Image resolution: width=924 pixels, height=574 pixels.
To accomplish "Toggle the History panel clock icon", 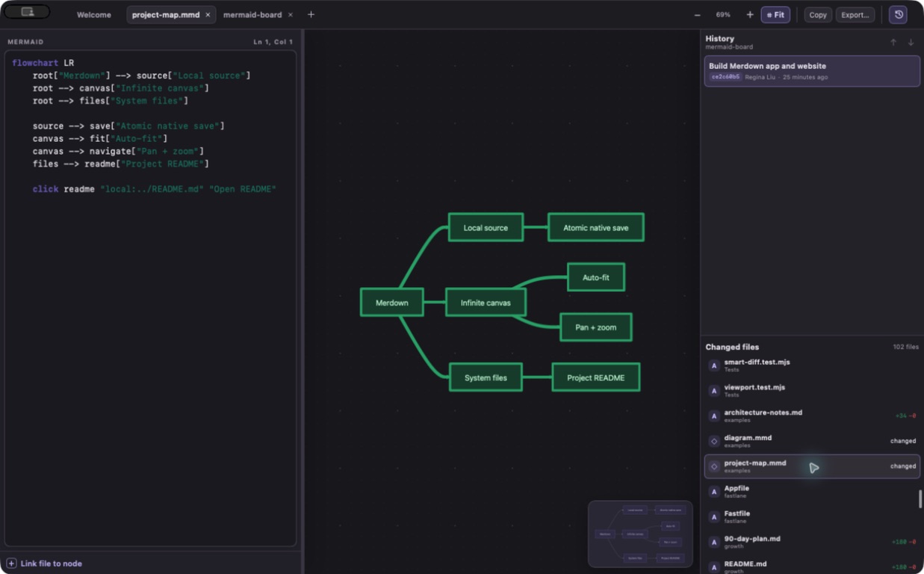I will tap(899, 14).
